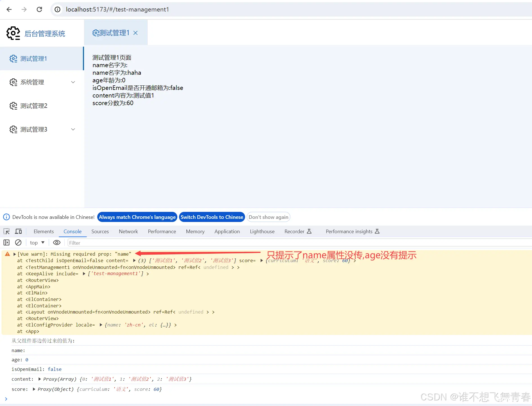
Task: Click the gear icon beside 测试管理3
Action: (x=13, y=129)
